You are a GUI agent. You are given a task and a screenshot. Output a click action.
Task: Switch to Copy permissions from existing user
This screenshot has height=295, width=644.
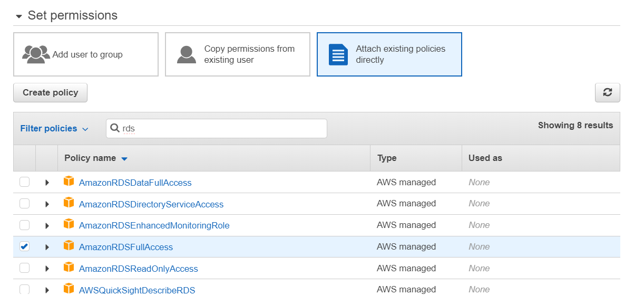point(238,54)
